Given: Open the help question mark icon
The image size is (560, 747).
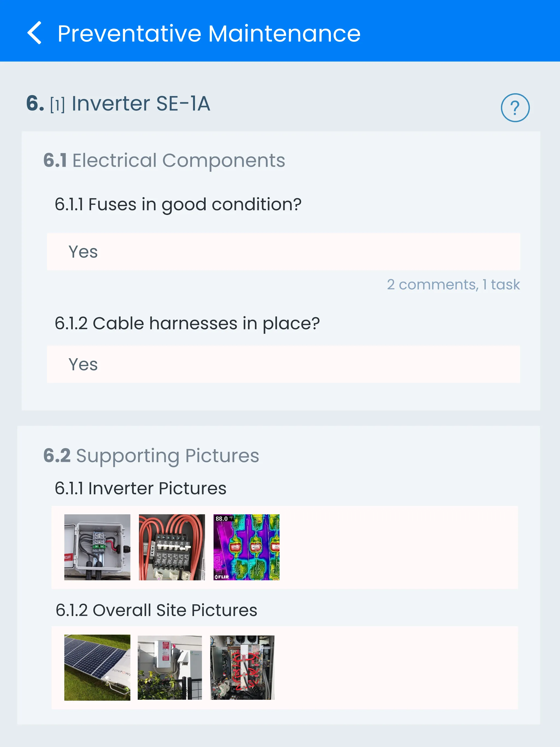Looking at the screenshot, I should (x=515, y=108).
